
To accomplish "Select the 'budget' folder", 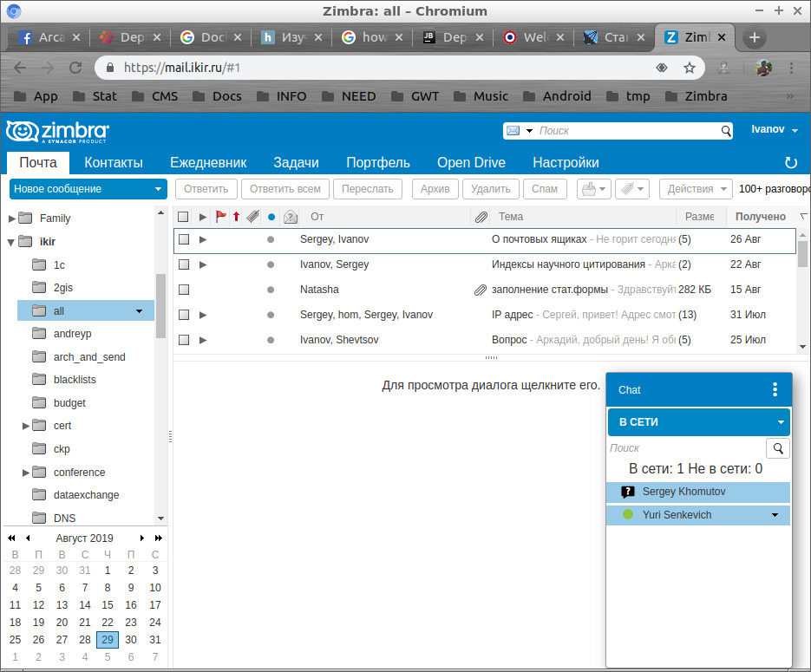I will pyautogui.click(x=69, y=403).
